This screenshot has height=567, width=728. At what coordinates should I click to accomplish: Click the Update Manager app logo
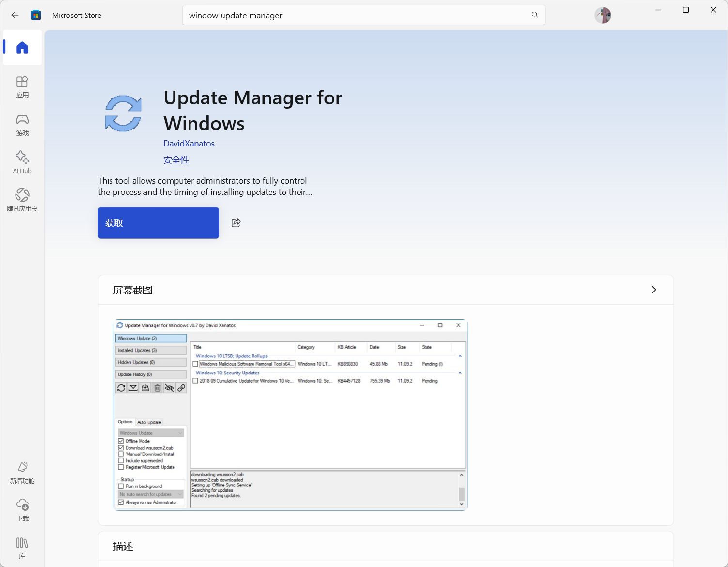[x=123, y=113]
